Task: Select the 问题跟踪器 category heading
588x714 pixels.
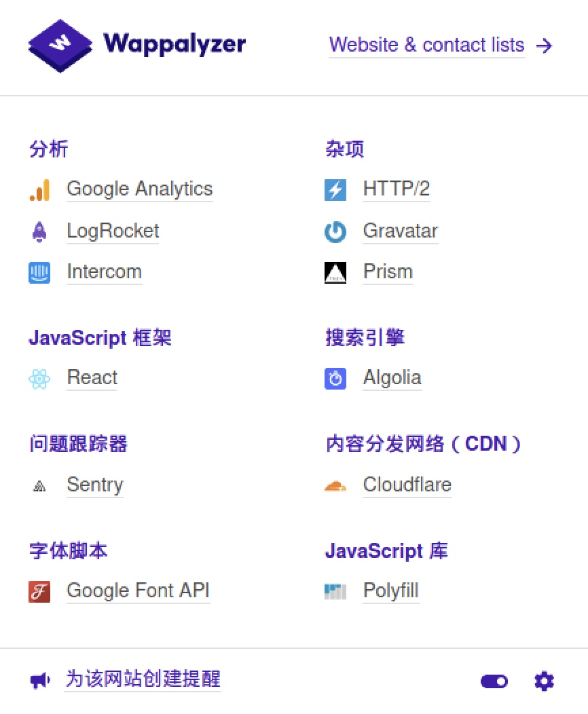Action: coord(78,444)
